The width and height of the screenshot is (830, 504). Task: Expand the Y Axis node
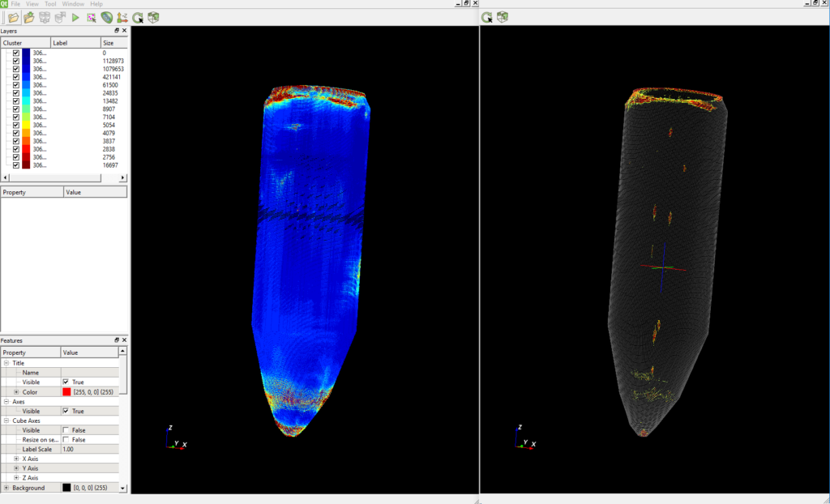[x=16, y=468]
